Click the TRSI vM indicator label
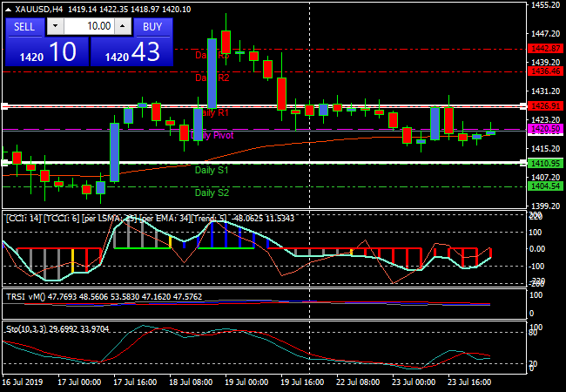The height and width of the screenshot is (392, 566). 28,296
